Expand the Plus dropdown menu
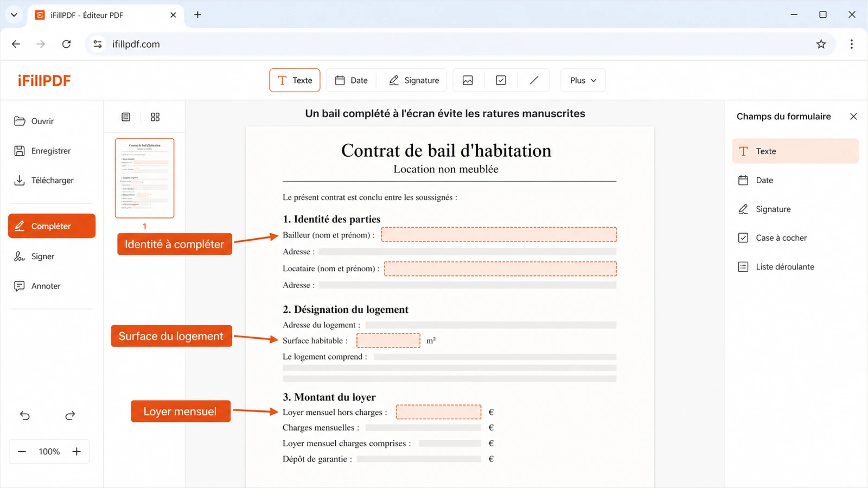The image size is (868, 488). [583, 80]
